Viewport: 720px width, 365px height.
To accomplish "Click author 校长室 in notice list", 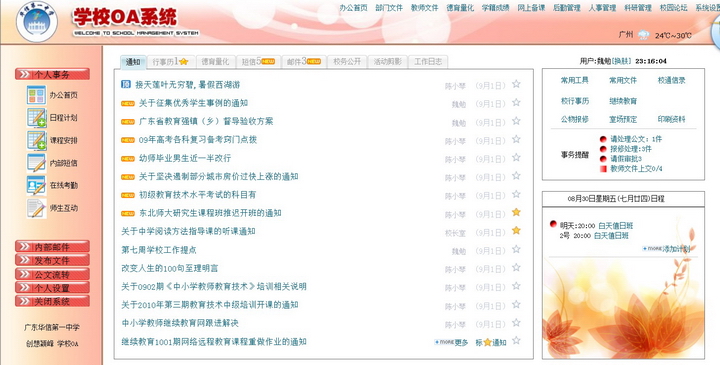I will pyautogui.click(x=455, y=233).
